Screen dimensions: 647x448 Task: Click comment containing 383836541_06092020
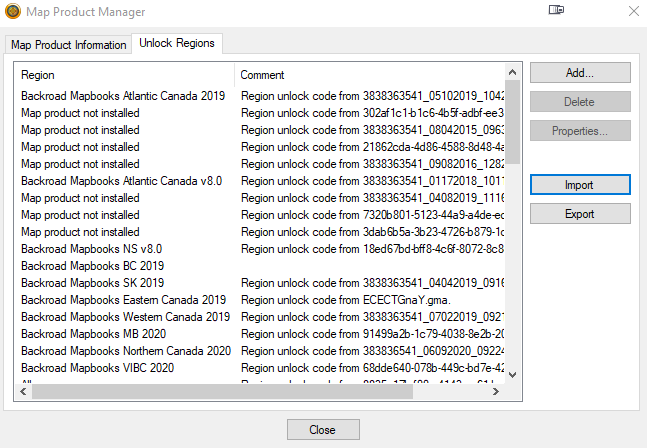372,351
